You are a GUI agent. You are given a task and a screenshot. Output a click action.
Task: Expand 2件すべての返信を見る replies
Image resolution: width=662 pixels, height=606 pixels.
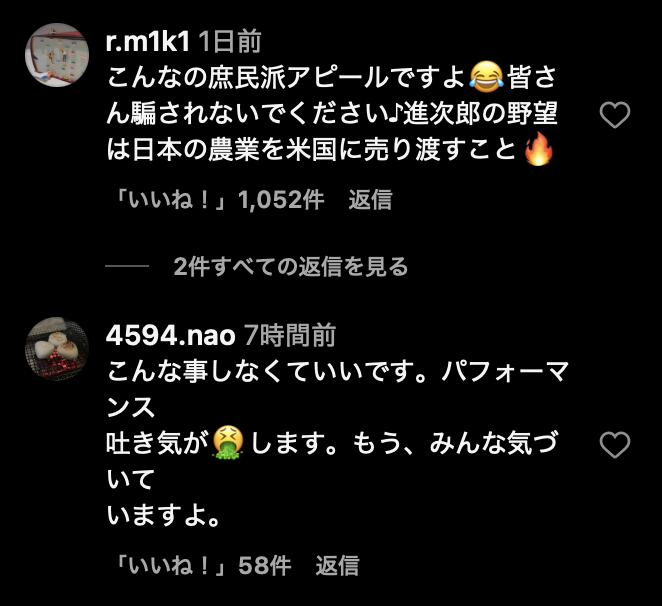click(290, 266)
